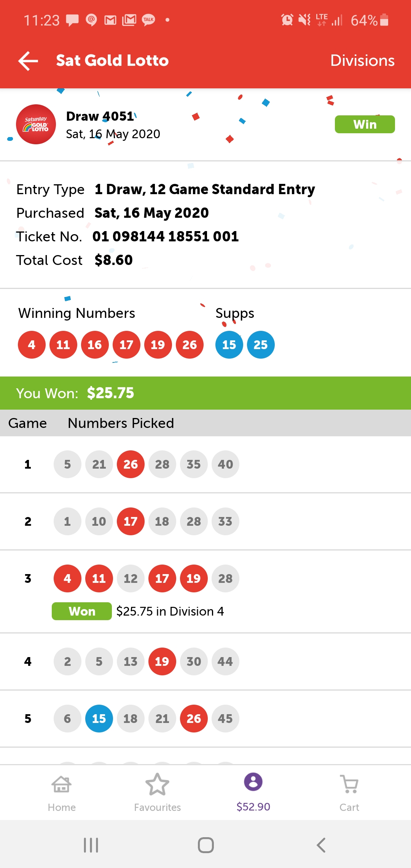Viewport: 411px width, 868px height.
Task: Tap the Android recent apps button
Action: [x=91, y=845]
